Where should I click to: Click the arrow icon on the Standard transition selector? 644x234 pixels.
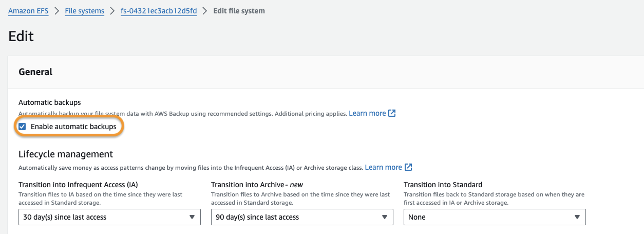pos(577,217)
